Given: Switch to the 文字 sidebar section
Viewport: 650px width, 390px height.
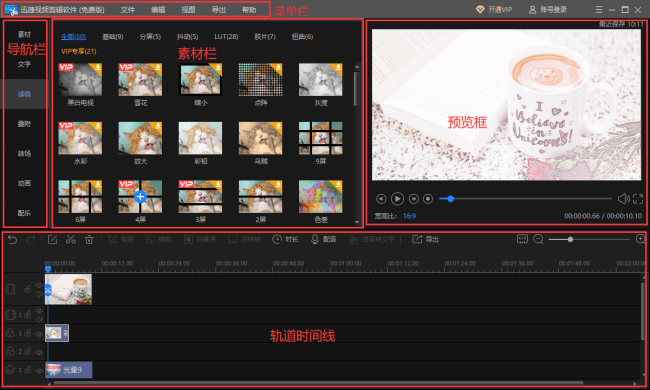Looking at the screenshot, I should (24, 64).
